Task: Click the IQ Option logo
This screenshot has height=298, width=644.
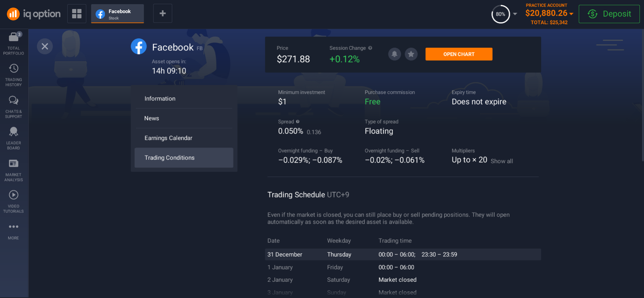Action: (33, 14)
